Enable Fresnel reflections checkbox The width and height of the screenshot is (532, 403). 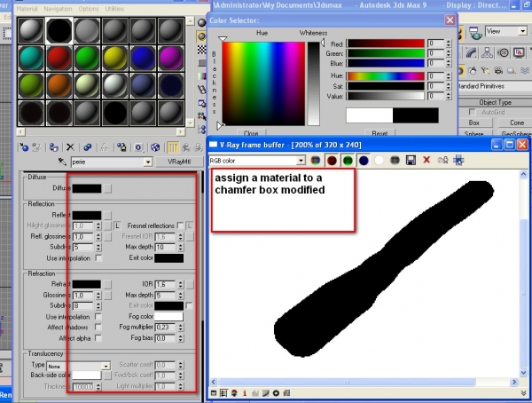click(181, 225)
